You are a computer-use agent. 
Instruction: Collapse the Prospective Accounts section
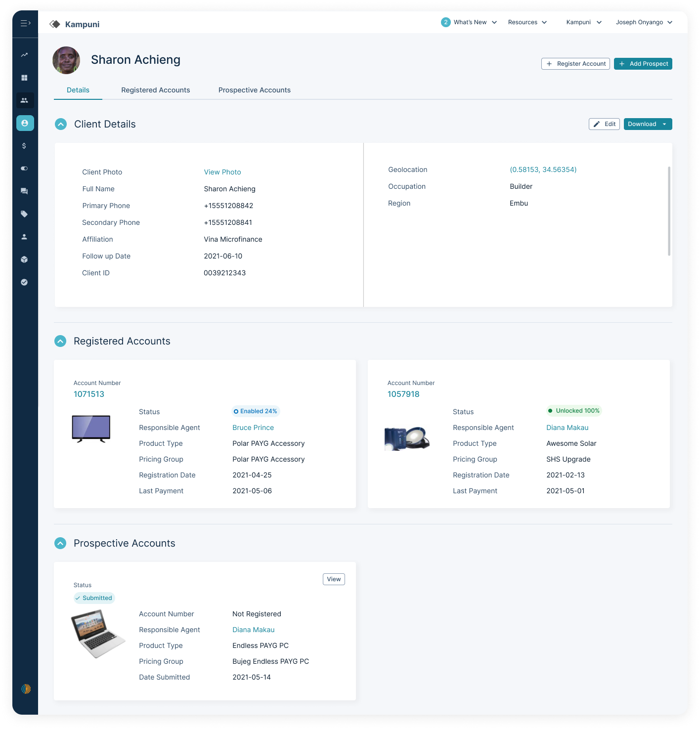60,543
